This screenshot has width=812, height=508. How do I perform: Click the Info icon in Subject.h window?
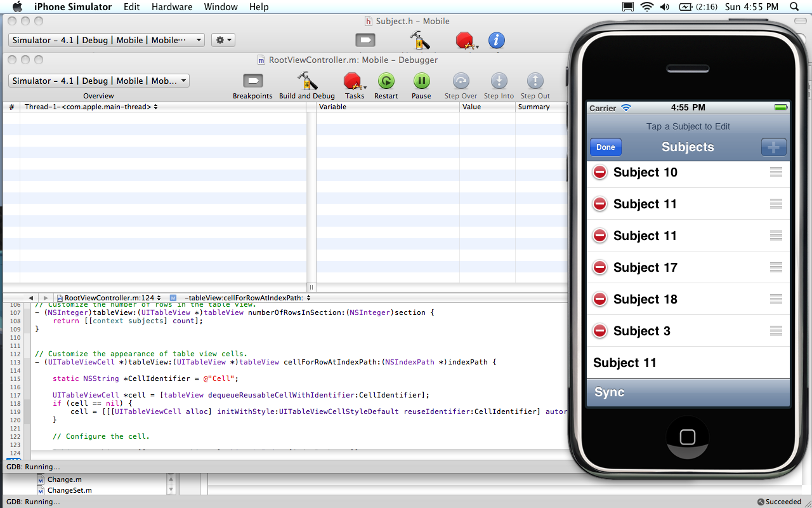click(x=496, y=41)
